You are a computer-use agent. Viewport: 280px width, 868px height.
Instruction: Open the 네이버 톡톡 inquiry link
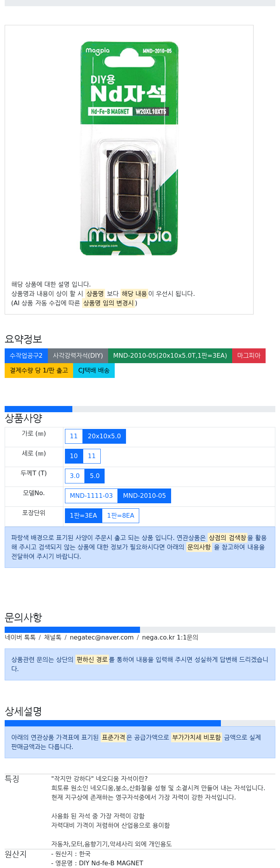(20, 638)
